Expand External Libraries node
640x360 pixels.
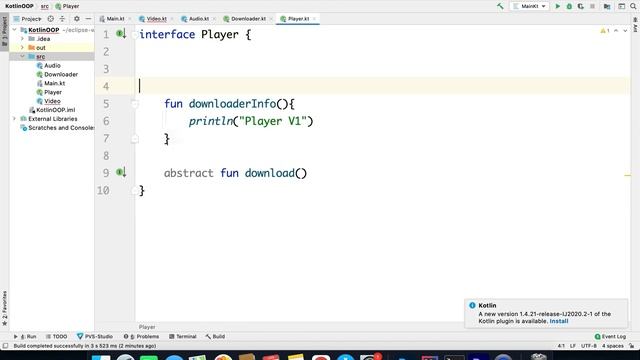coord(15,119)
